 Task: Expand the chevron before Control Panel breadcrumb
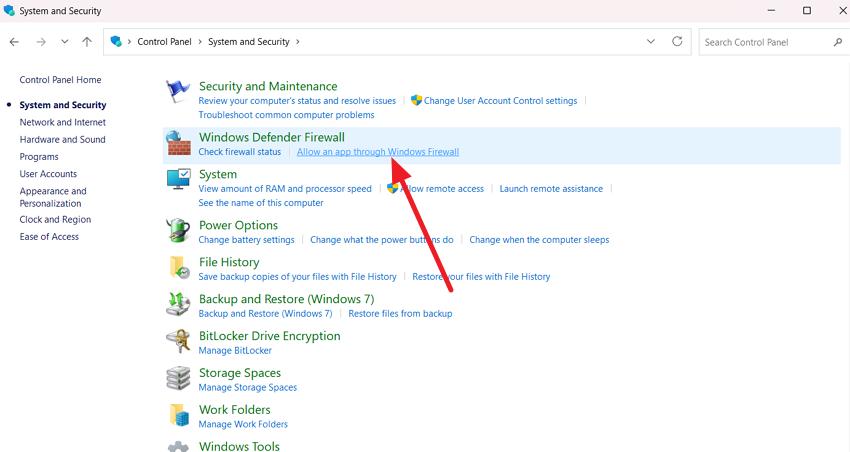click(x=130, y=42)
